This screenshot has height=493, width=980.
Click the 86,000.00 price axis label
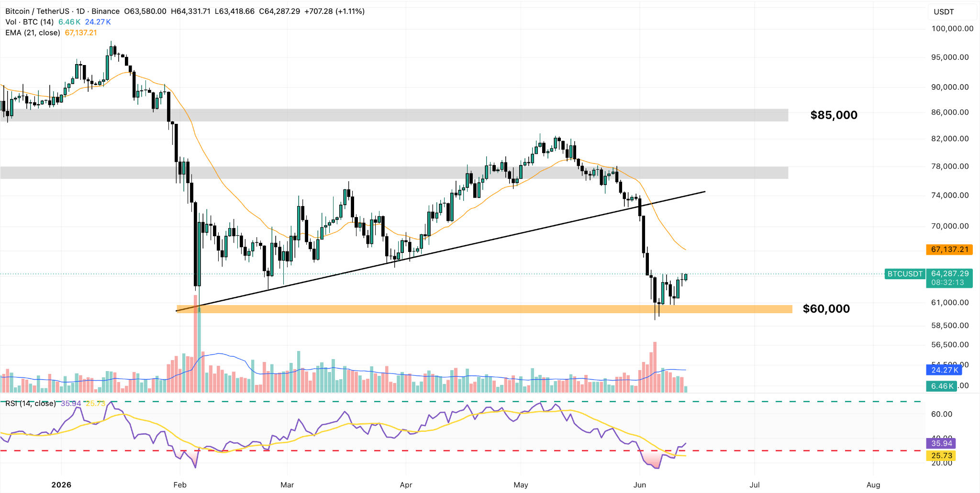click(x=950, y=112)
